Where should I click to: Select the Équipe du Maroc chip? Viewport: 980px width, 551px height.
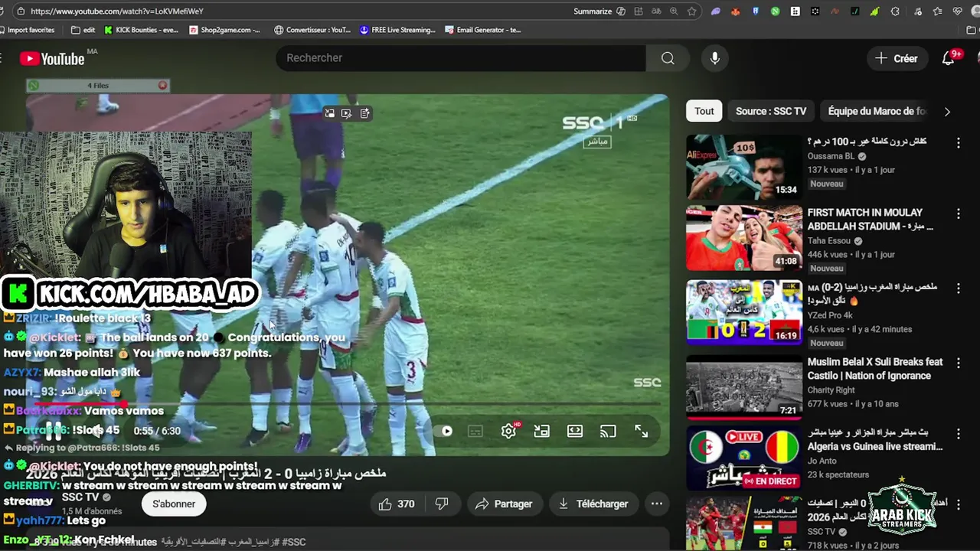[877, 111]
